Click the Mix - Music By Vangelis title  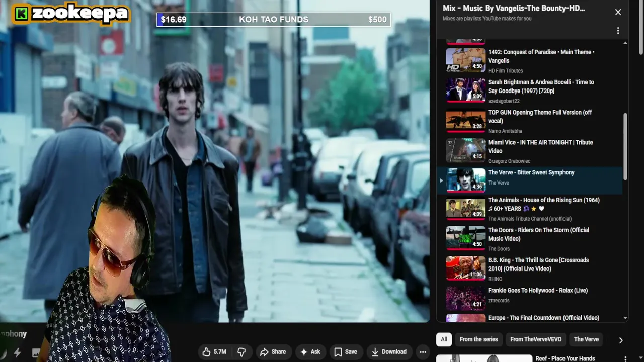pyautogui.click(x=514, y=8)
